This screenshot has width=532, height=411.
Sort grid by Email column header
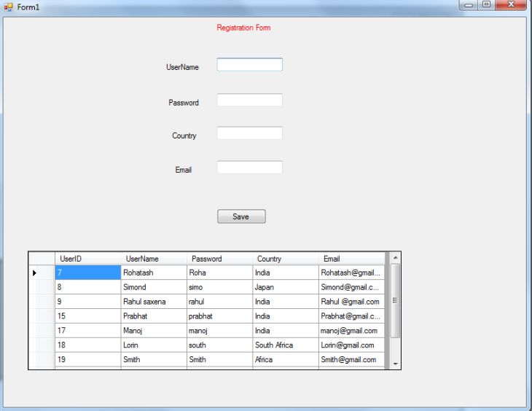click(351, 259)
